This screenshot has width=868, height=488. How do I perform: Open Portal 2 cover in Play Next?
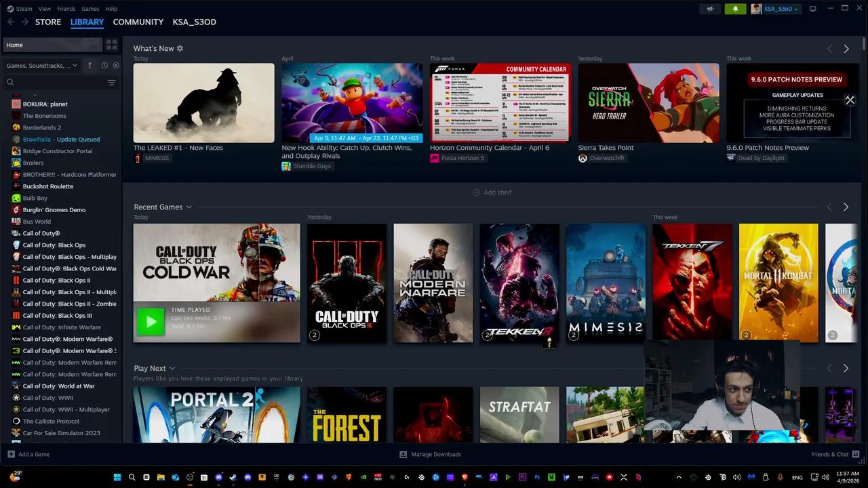point(216,415)
